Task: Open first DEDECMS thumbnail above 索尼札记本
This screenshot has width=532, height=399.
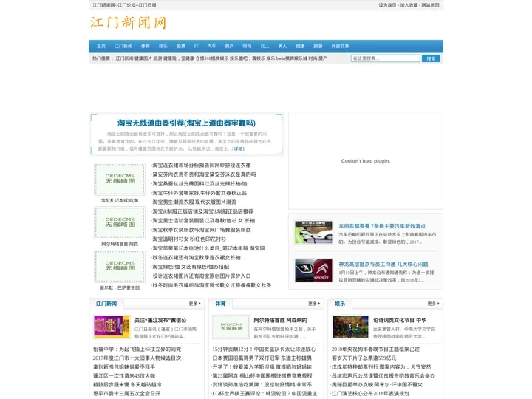Action: pos(120,179)
